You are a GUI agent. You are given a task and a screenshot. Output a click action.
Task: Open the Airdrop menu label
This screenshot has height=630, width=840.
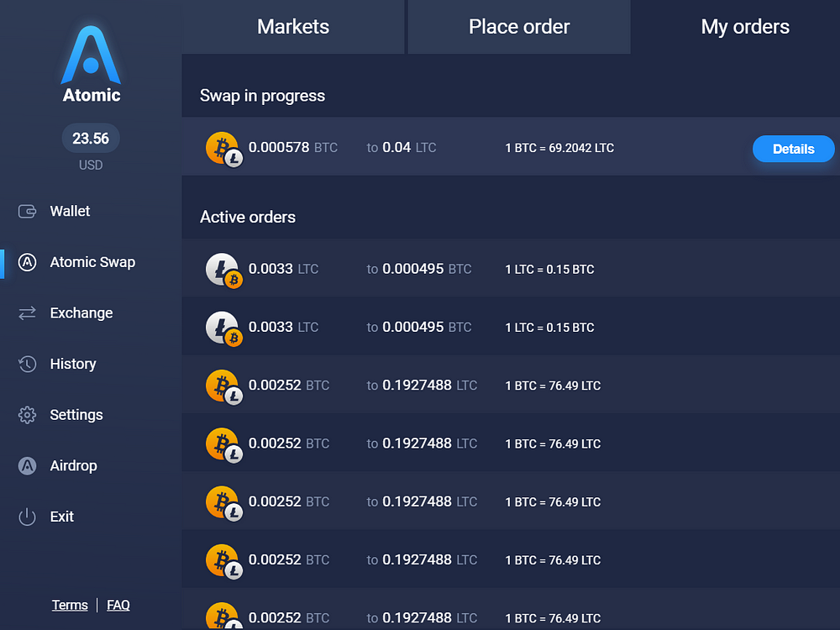click(x=73, y=465)
